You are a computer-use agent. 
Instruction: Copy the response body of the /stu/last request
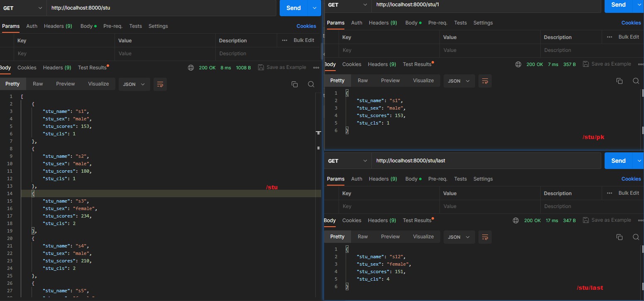coord(620,237)
